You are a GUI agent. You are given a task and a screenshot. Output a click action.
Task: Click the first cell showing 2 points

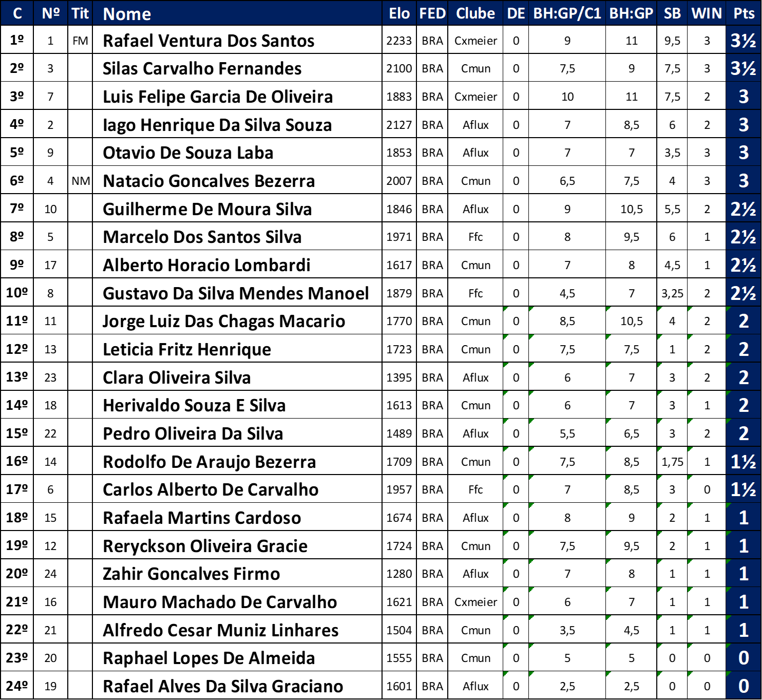[743, 321]
